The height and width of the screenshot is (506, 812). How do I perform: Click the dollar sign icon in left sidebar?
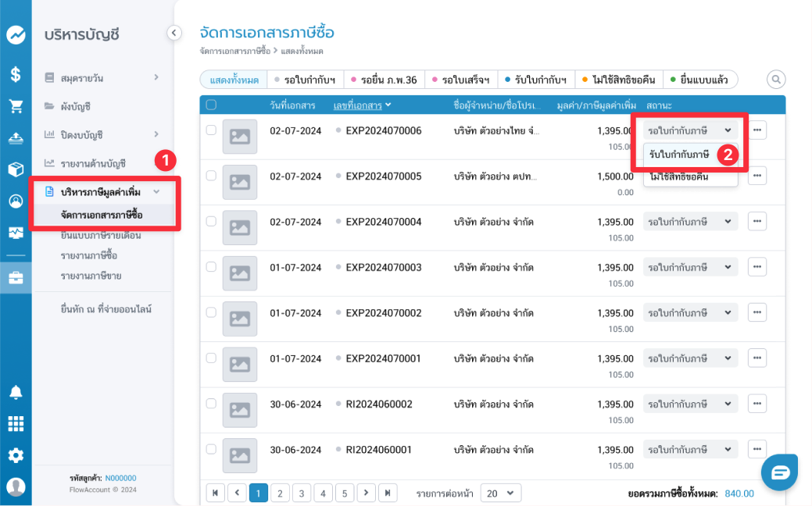pyautogui.click(x=16, y=74)
